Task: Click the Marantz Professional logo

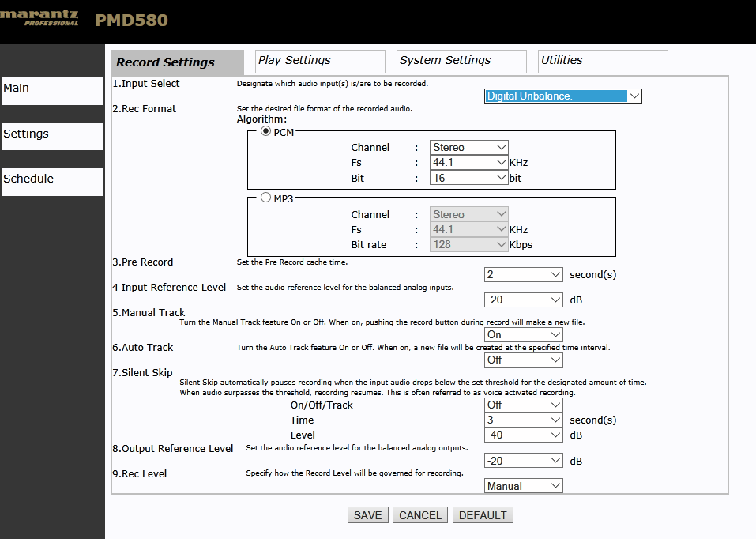Action: [x=39, y=18]
